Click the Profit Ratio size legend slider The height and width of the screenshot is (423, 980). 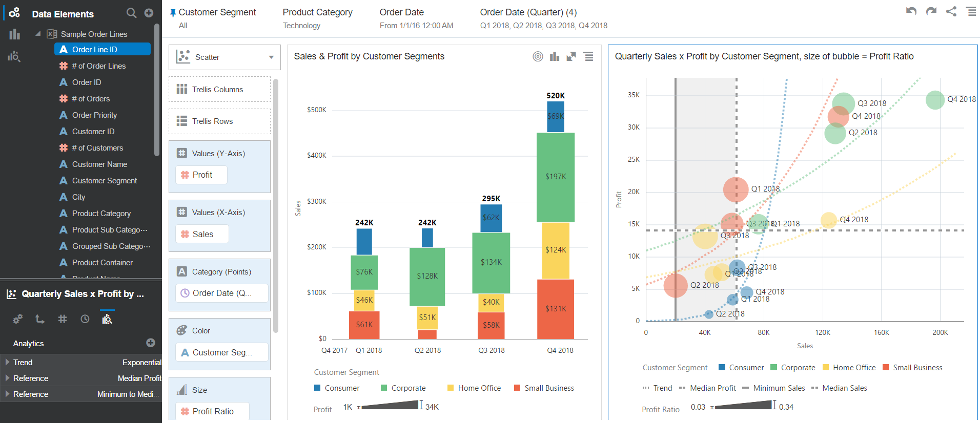743,407
